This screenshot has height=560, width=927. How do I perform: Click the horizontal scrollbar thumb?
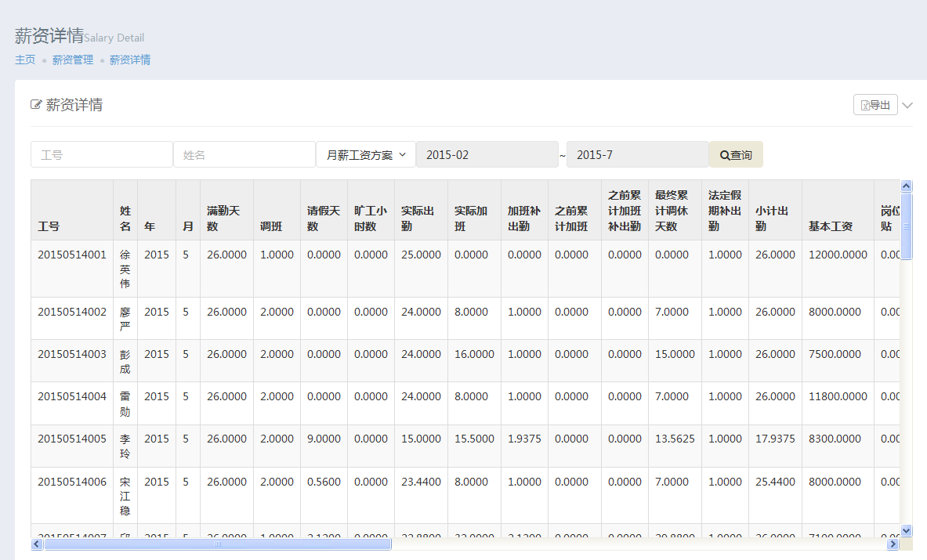click(x=218, y=544)
